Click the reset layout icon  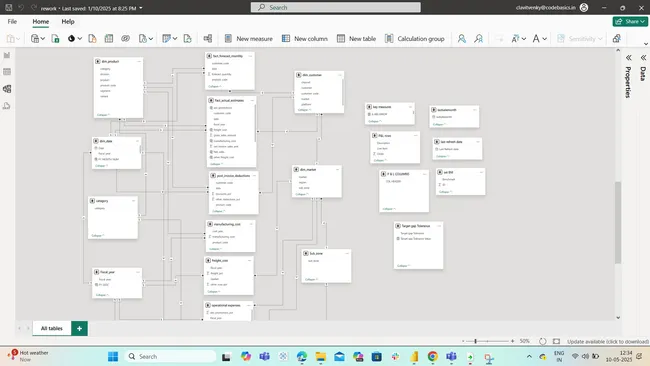pyautogui.click(x=543, y=341)
